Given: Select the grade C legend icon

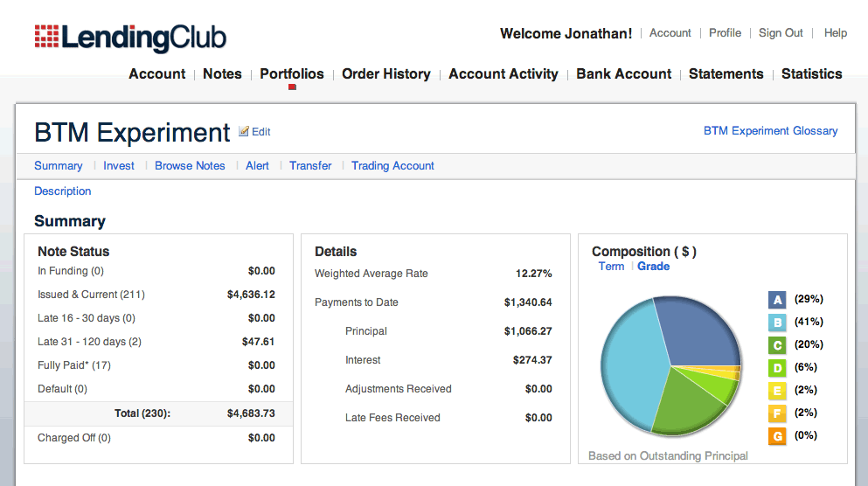Looking at the screenshot, I should click(x=777, y=345).
